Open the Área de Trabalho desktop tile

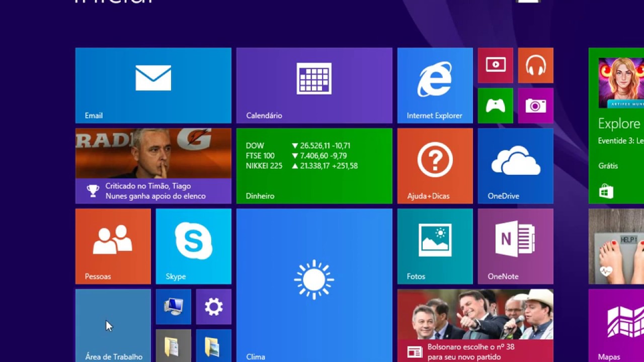point(113,325)
